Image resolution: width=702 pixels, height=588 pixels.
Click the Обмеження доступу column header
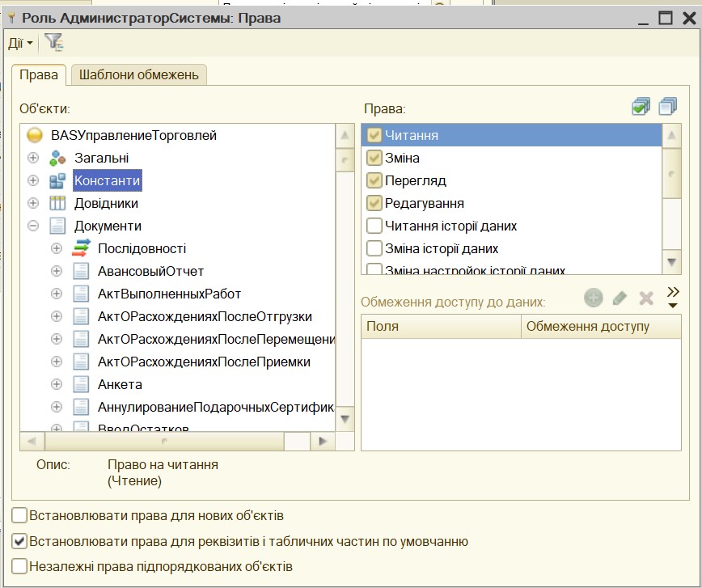pos(601,327)
